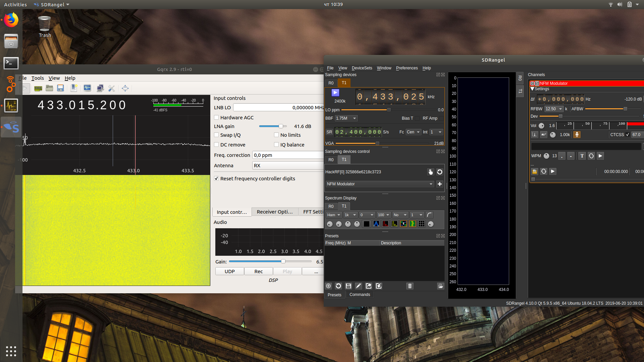Edit the selected preset with the pencil icon
Image resolution: width=644 pixels, height=362 pixels.
coord(359,286)
